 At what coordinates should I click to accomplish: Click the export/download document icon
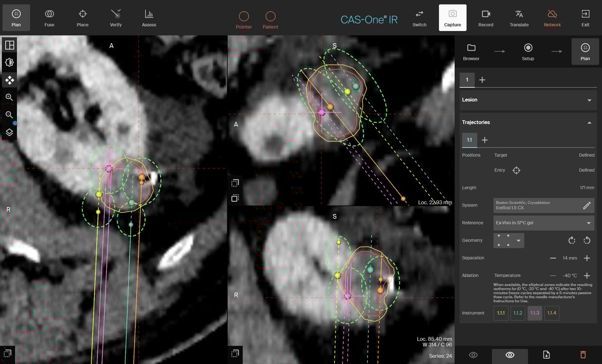click(546, 355)
